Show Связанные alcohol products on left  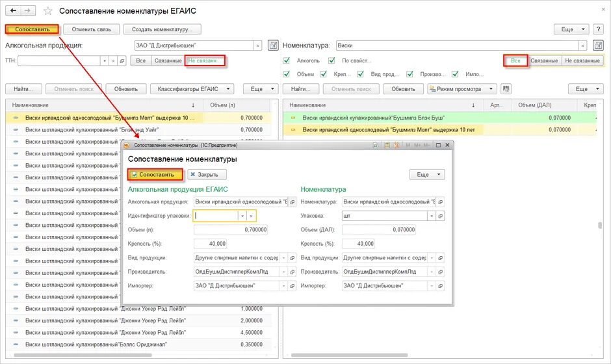coord(168,61)
